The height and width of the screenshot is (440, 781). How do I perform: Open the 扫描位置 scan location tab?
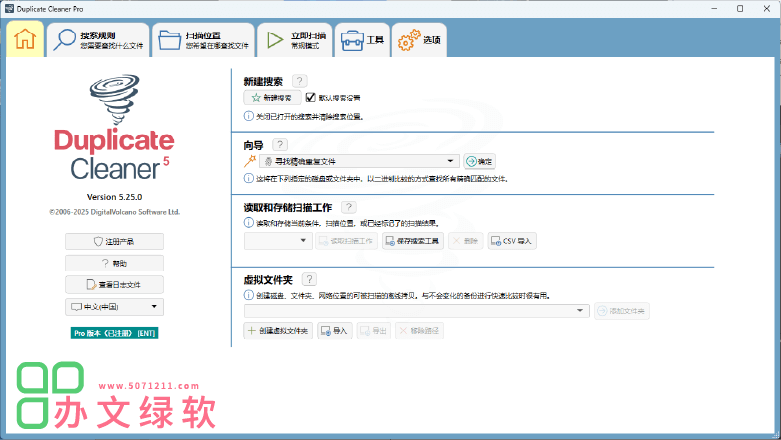(203, 40)
